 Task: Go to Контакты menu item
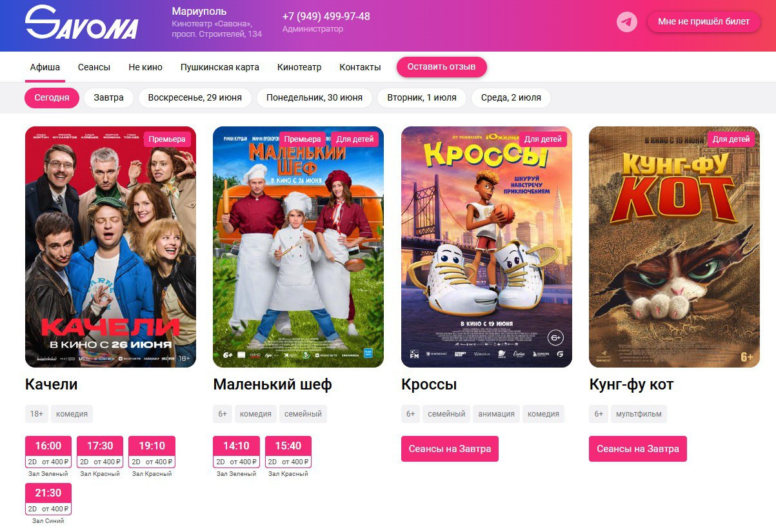360,67
